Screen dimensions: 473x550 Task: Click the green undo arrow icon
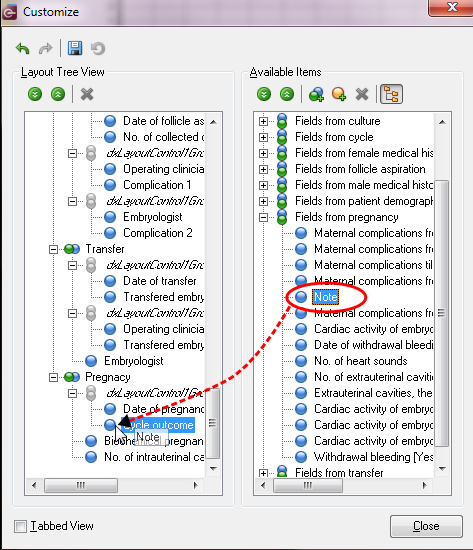22,48
